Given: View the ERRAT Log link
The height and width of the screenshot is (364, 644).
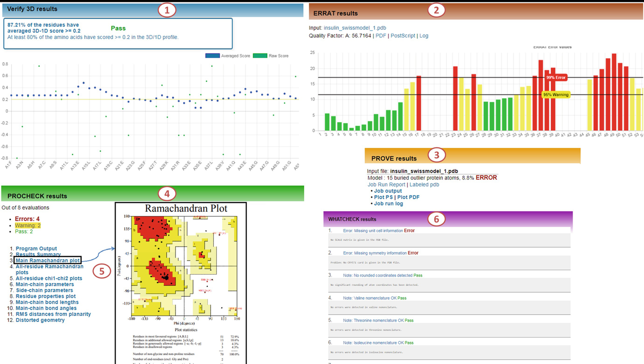Looking at the screenshot, I should [424, 35].
